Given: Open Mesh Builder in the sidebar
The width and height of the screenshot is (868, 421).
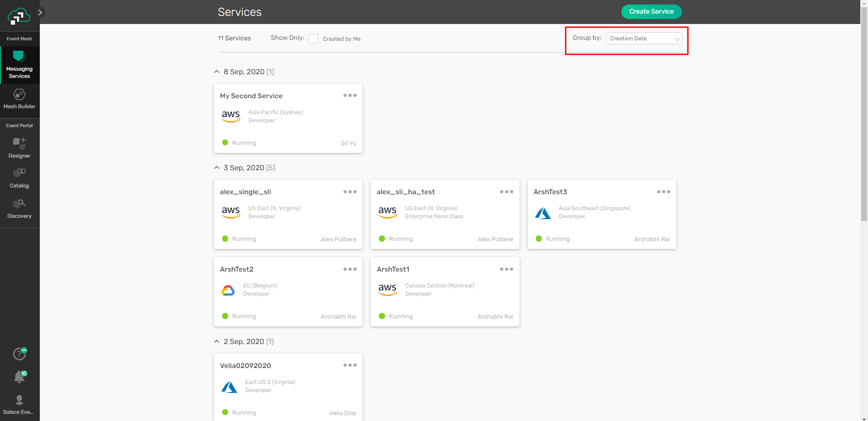Looking at the screenshot, I should (19, 99).
